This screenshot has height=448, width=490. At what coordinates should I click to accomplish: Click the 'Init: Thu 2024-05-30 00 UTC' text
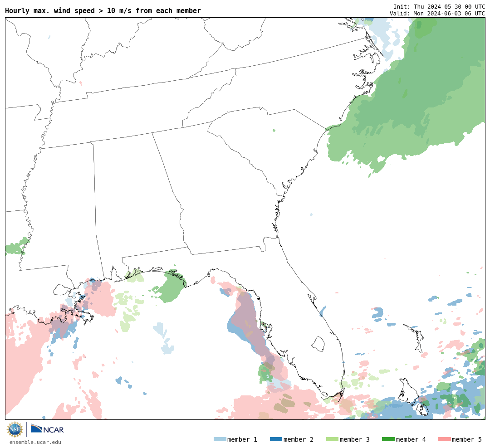point(439,6)
